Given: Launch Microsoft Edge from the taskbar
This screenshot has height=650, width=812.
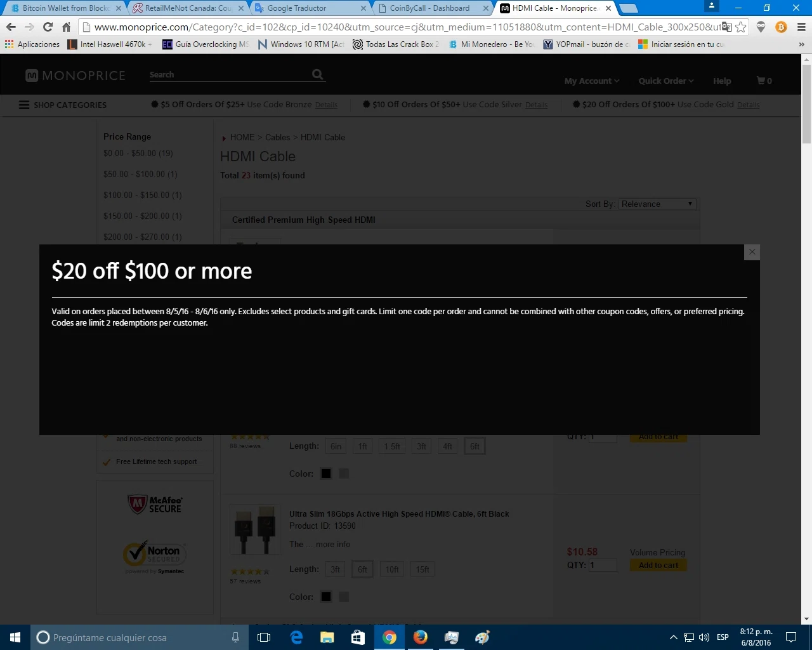Looking at the screenshot, I should 296,637.
